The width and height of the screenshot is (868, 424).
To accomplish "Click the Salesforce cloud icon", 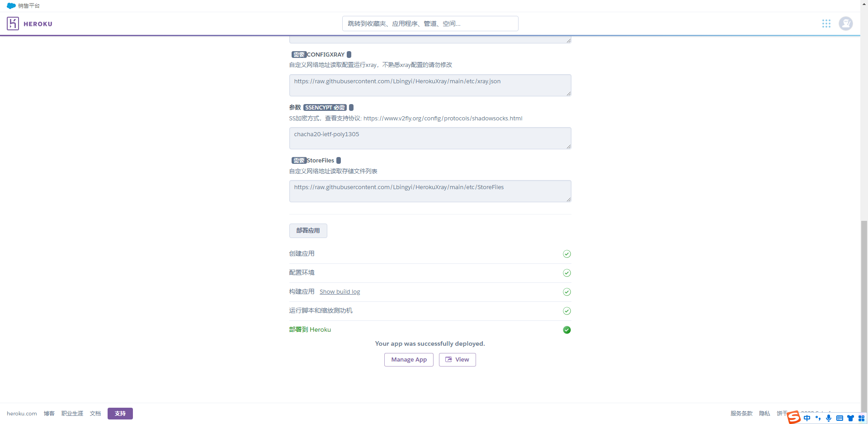I will coord(11,6).
